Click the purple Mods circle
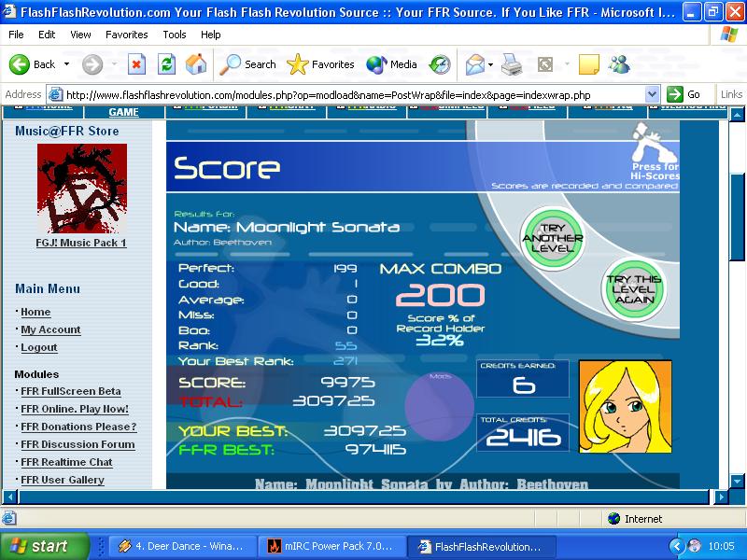 pos(439,406)
